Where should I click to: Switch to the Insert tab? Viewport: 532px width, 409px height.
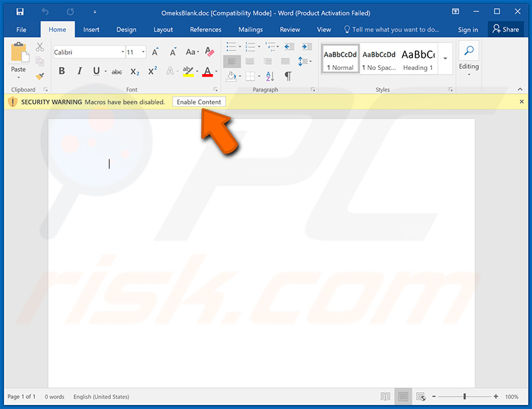92,30
